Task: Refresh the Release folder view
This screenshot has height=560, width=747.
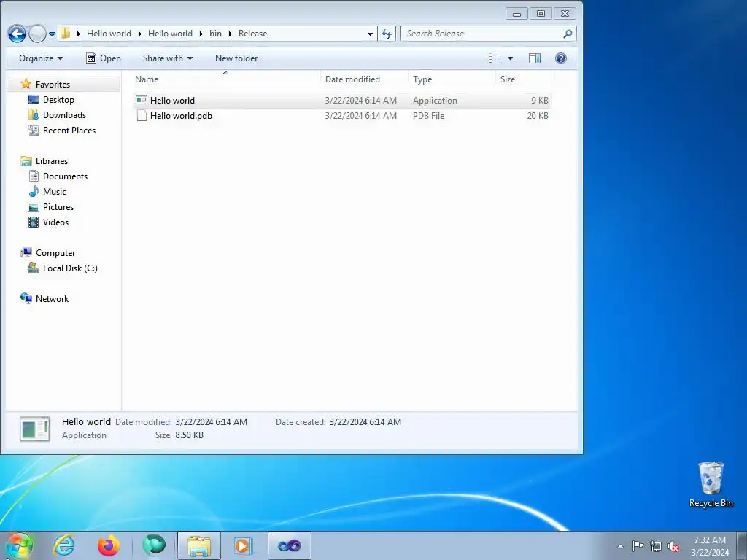Action: tap(387, 34)
